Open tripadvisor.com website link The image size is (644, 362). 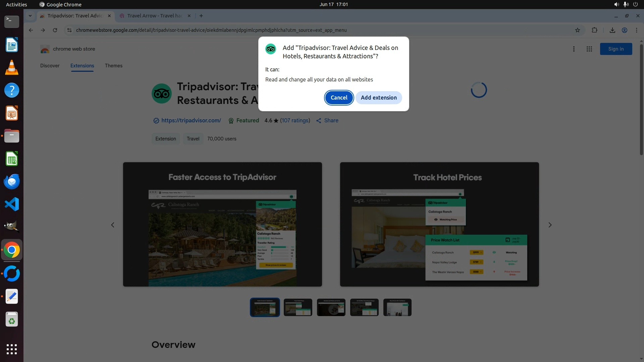pos(191,120)
